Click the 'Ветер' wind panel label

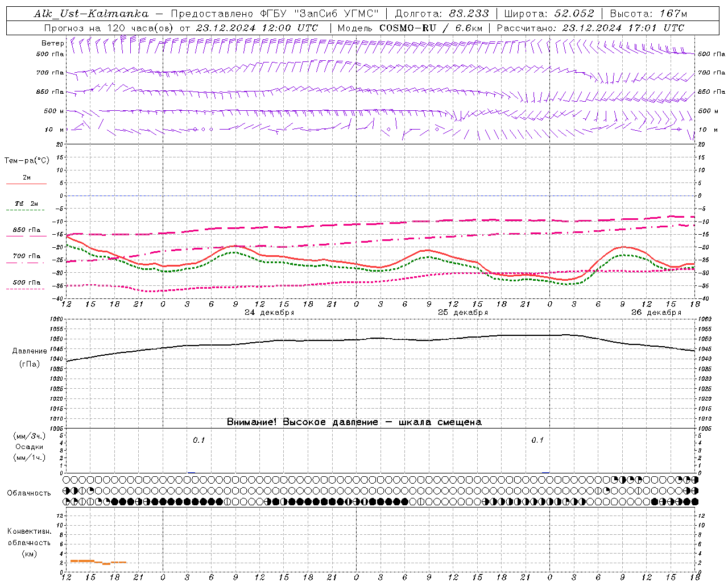[x=52, y=43]
